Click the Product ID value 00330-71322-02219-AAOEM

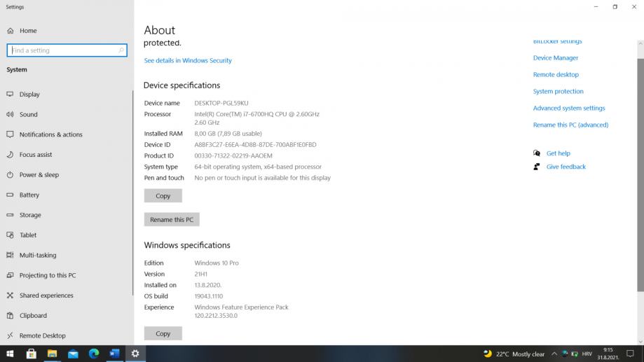233,155
